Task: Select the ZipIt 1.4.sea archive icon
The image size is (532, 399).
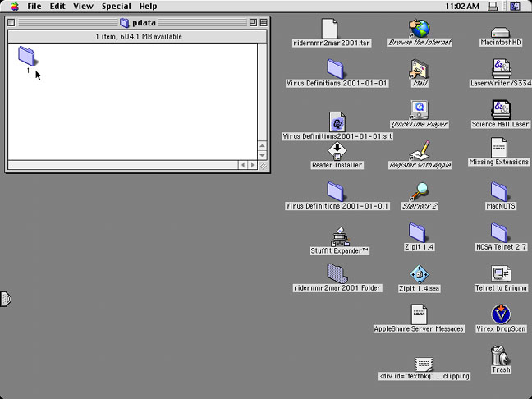Action: 419,273
